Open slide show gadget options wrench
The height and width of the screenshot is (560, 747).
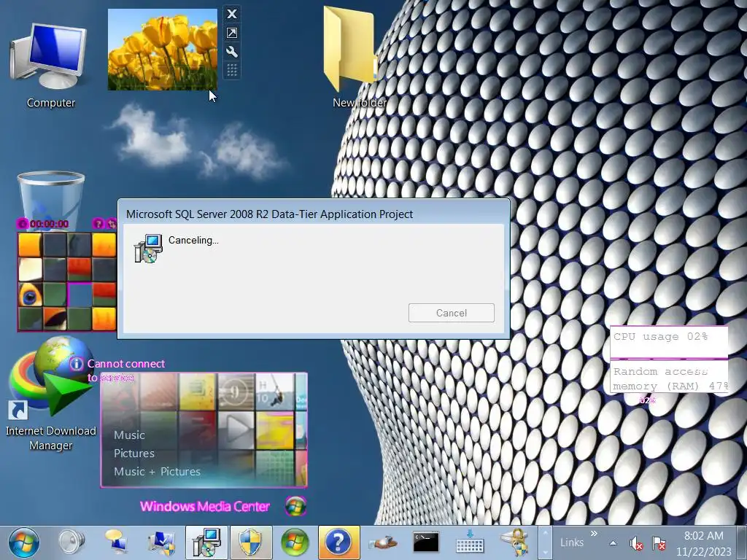click(x=232, y=52)
